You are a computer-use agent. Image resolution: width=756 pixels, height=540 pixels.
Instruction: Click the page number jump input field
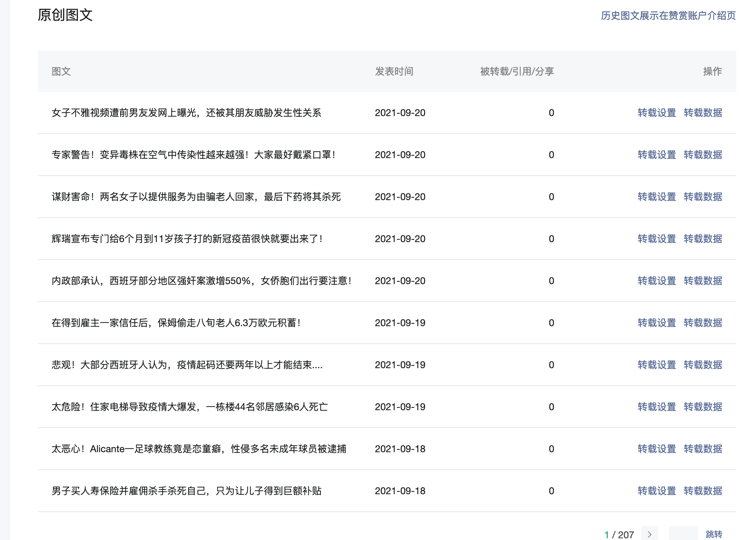click(683, 534)
